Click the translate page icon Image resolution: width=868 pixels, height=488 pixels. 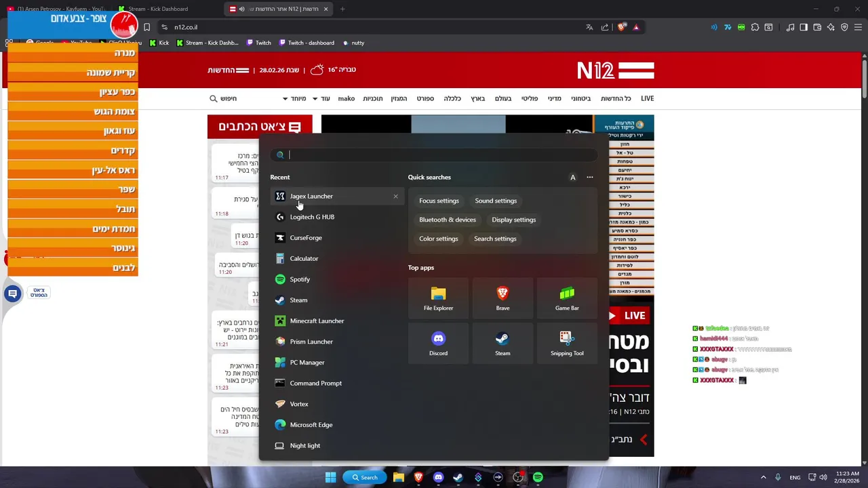(589, 27)
